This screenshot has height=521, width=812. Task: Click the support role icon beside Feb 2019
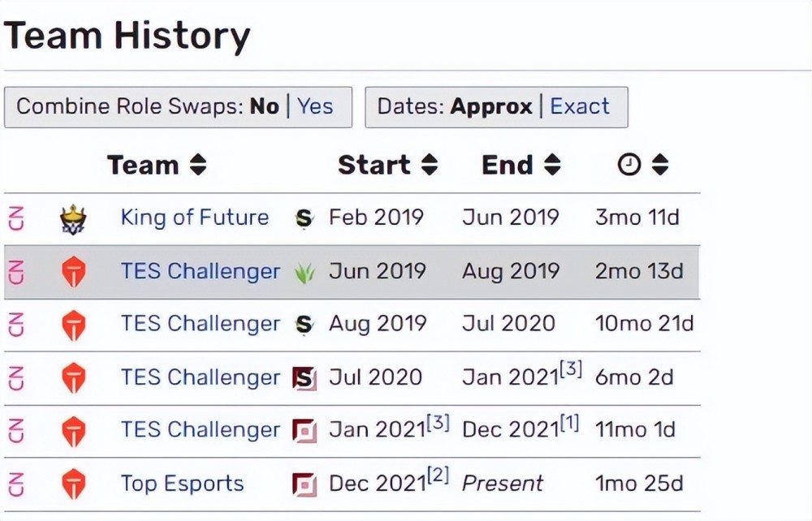[304, 218]
